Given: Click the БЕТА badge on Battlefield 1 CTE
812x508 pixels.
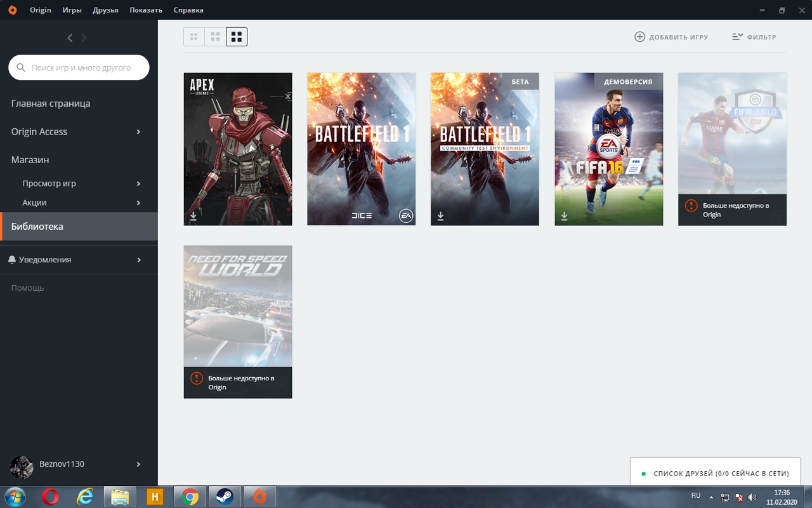Looking at the screenshot, I should click(520, 81).
